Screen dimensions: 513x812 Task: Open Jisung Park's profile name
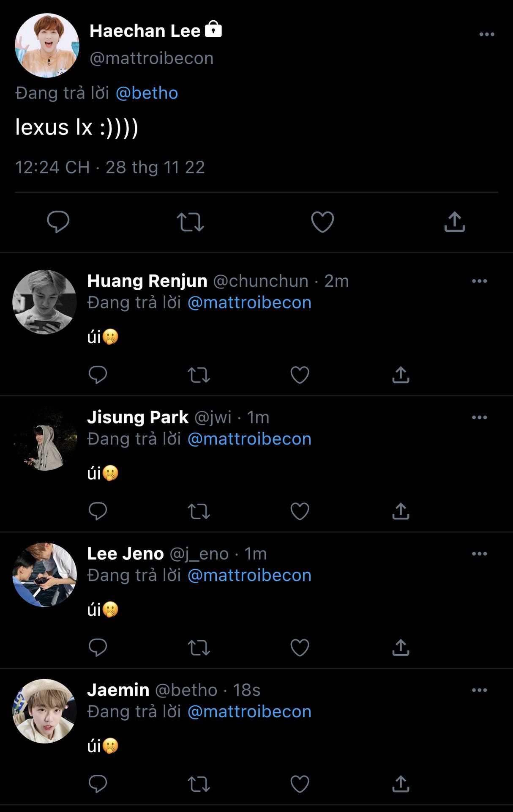[x=138, y=417]
